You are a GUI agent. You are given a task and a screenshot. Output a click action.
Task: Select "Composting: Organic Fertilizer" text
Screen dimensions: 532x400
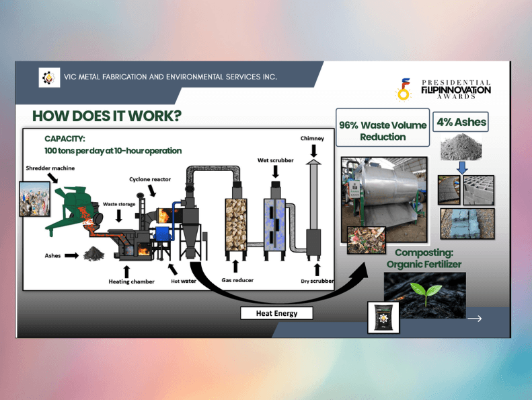[x=424, y=259]
